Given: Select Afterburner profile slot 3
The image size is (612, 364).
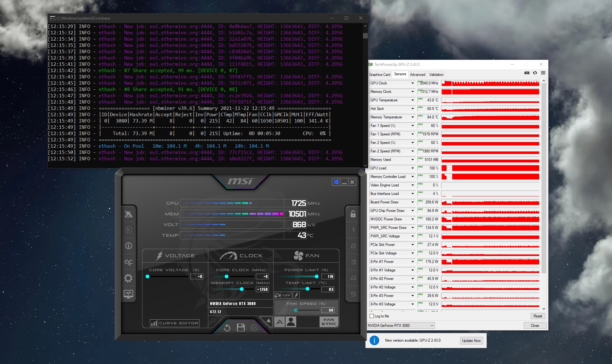Looking at the screenshot, I should click(353, 262).
